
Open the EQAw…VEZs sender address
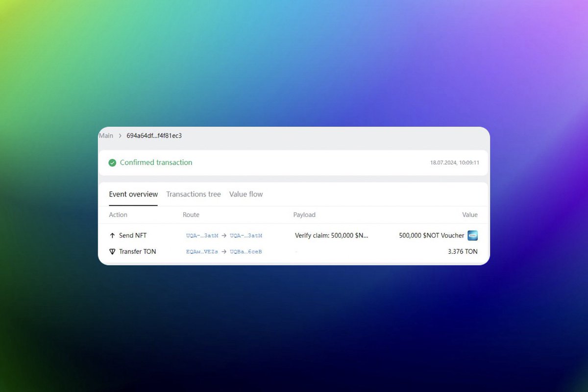tap(202, 252)
